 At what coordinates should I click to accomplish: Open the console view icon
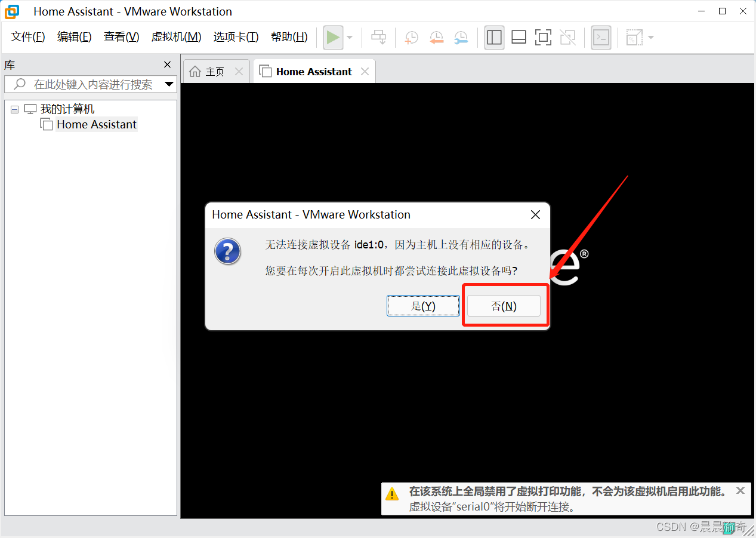[x=601, y=38]
